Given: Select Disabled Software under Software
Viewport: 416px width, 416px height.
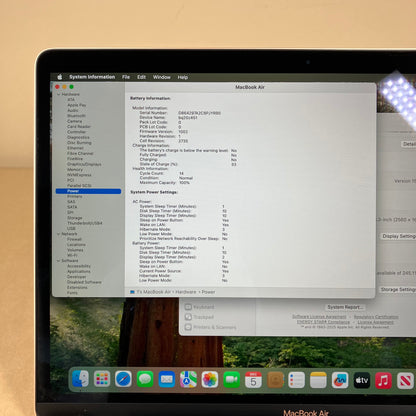Looking at the screenshot, I should 84,282.
